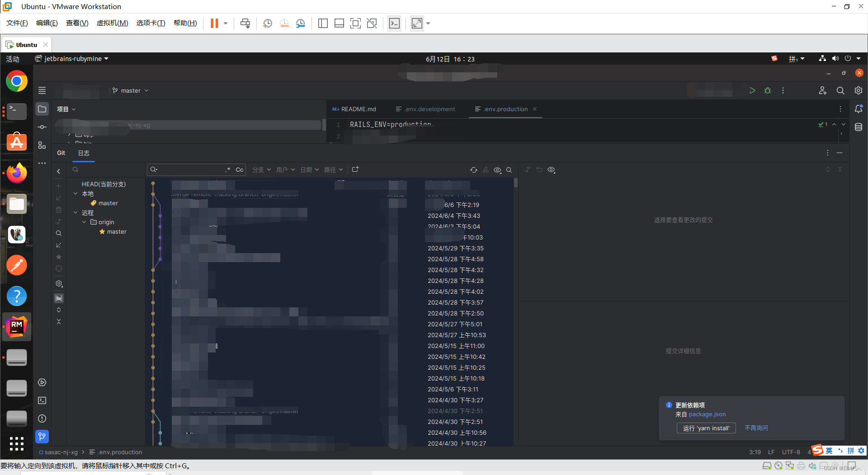Open Search Everywhere magnifier icon

(x=841, y=90)
